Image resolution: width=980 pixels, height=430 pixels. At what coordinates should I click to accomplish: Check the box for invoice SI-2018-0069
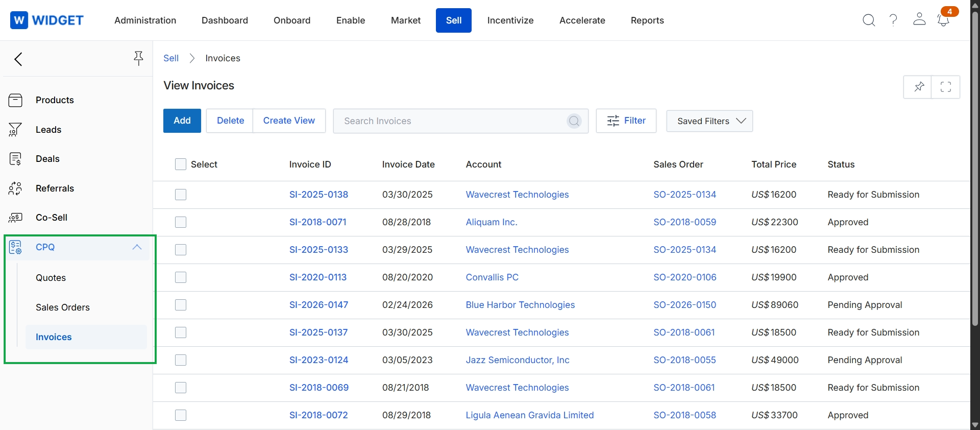[x=181, y=388]
